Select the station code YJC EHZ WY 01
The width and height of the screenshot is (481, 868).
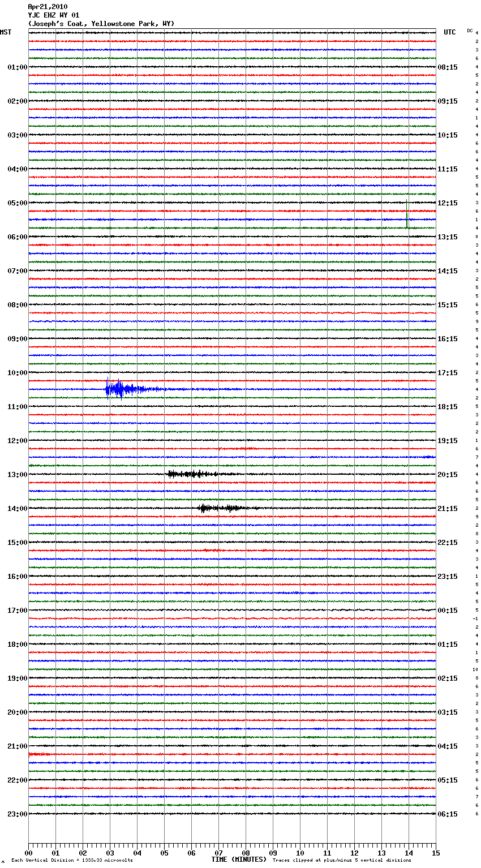(54, 15)
